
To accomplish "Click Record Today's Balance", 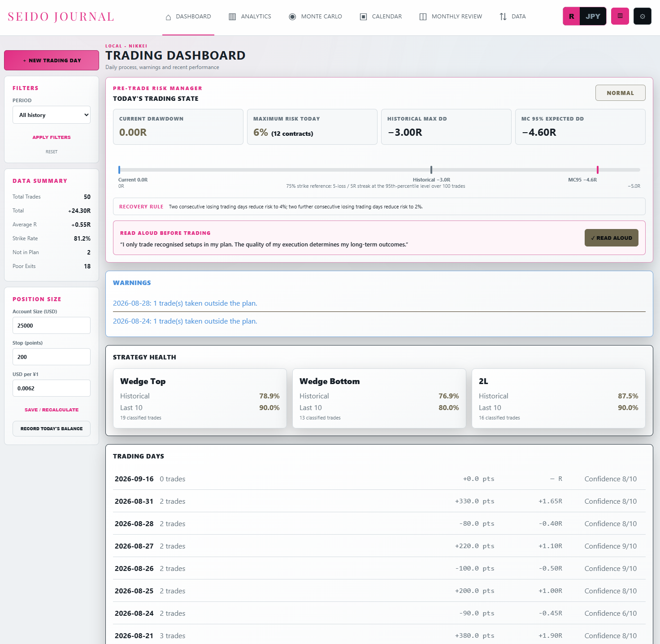I will (x=52, y=429).
